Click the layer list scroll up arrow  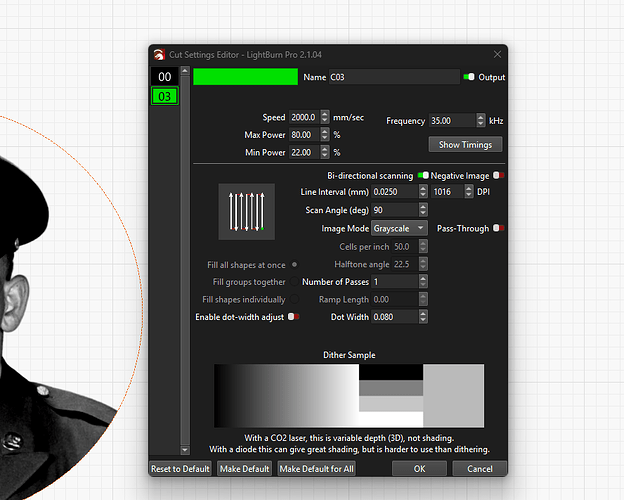pos(185,71)
